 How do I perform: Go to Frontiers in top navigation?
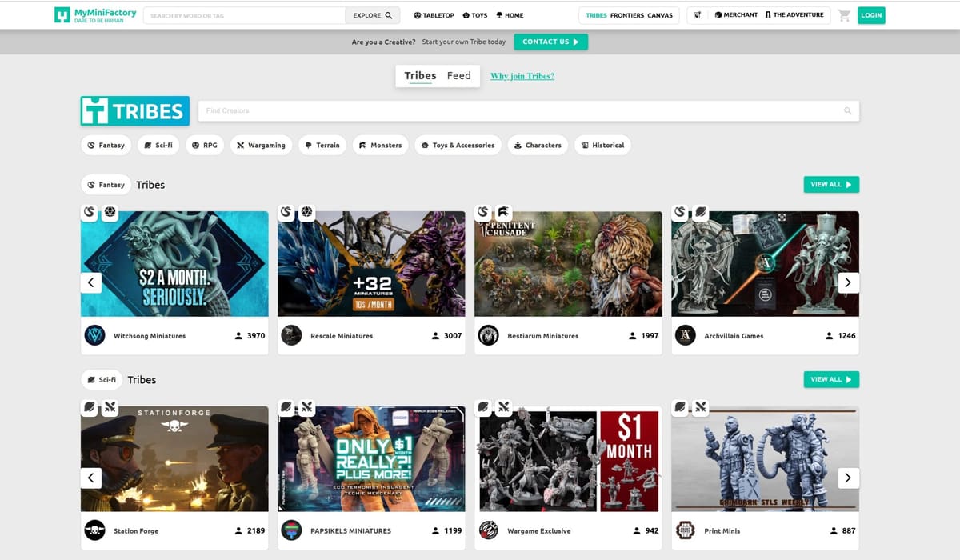[x=626, y=15]
